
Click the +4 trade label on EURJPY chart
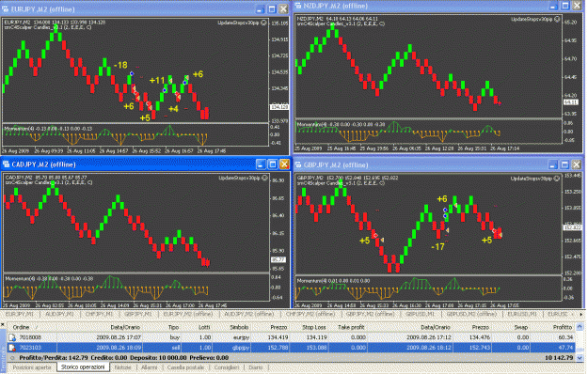pos(173,109)
